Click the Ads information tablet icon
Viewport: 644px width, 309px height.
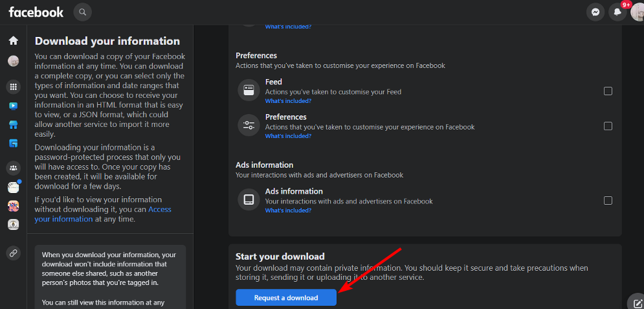click(x=249, y=200)
